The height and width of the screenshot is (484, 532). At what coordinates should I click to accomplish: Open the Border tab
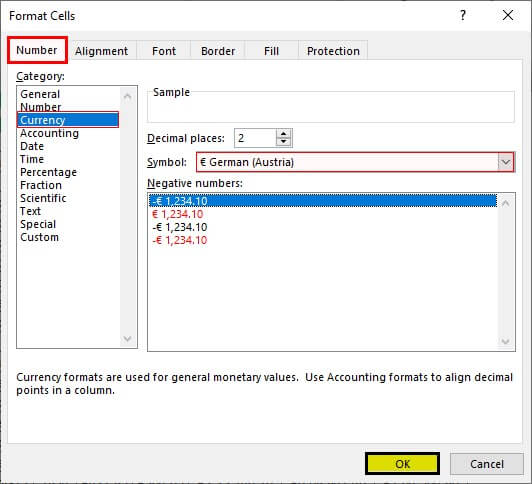tap(218, 51)
